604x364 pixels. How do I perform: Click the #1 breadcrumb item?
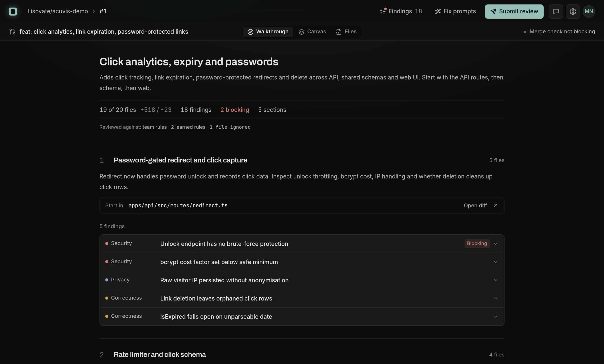click(103, 11)
